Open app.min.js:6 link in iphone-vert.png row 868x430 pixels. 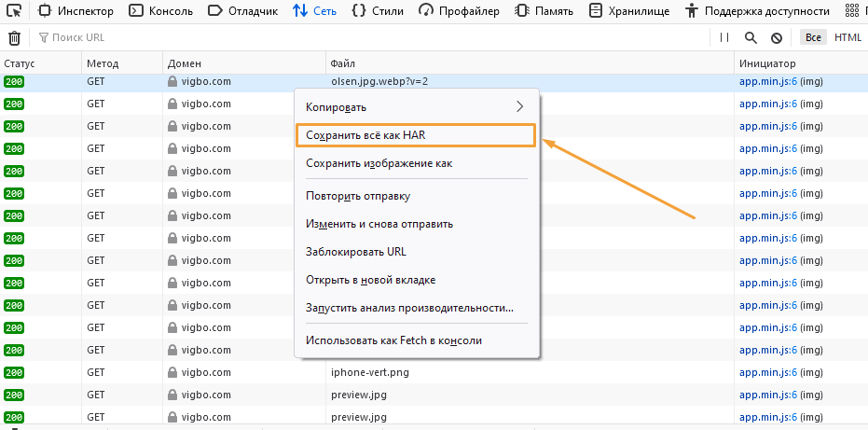pyautogui.click(x=768, y=372)
